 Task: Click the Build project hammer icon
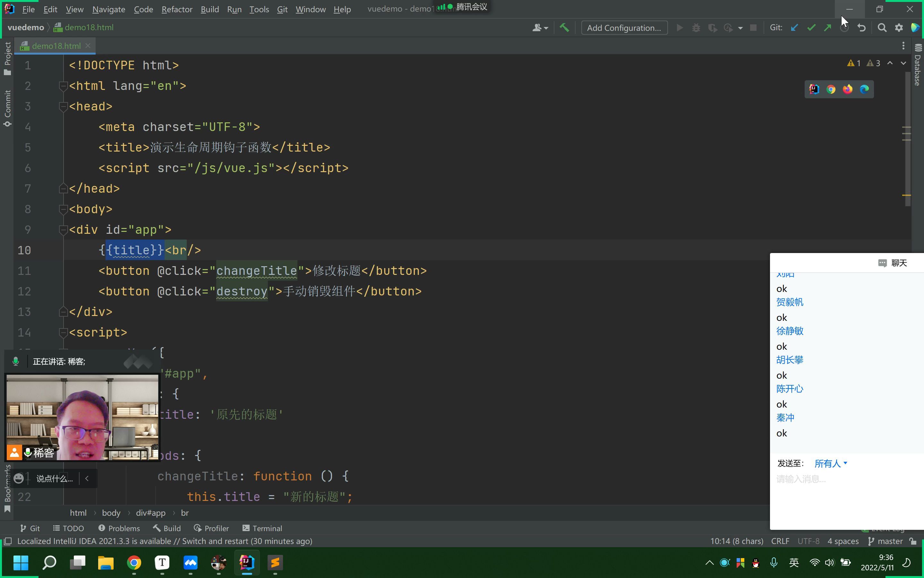564,28
